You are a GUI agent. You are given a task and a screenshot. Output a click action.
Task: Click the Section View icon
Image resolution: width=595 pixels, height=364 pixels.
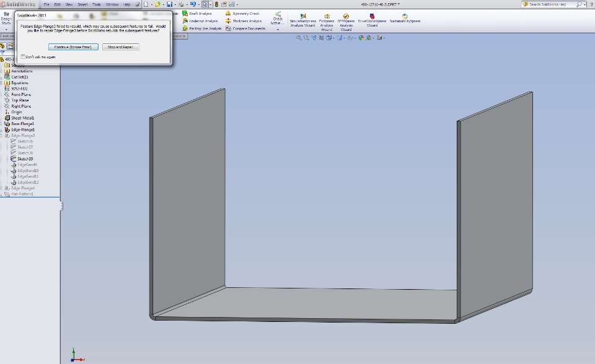tap(322, 38)
